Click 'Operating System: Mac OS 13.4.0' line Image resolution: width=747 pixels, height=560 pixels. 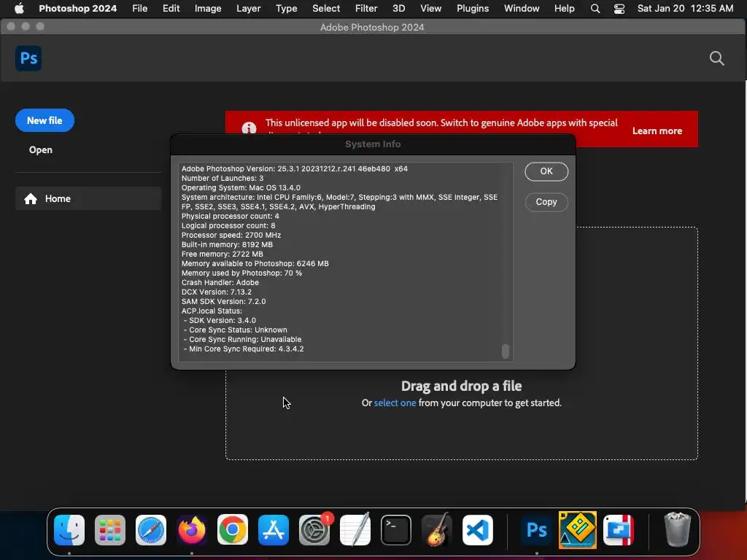click(x=241, y=187)
